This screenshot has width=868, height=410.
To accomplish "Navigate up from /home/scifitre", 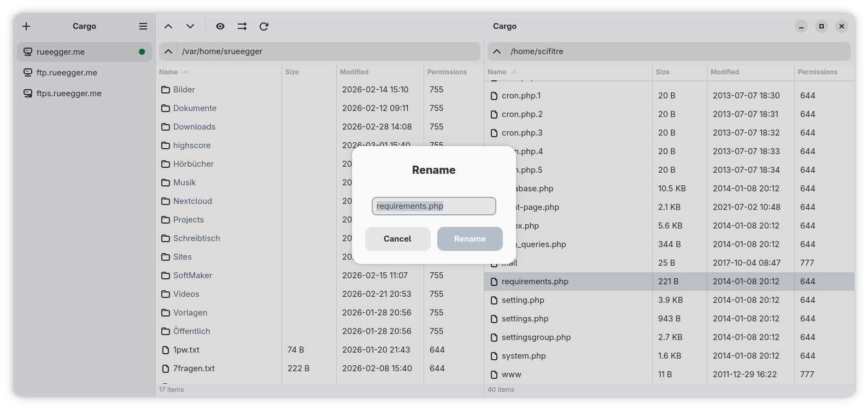I will 496,51.
